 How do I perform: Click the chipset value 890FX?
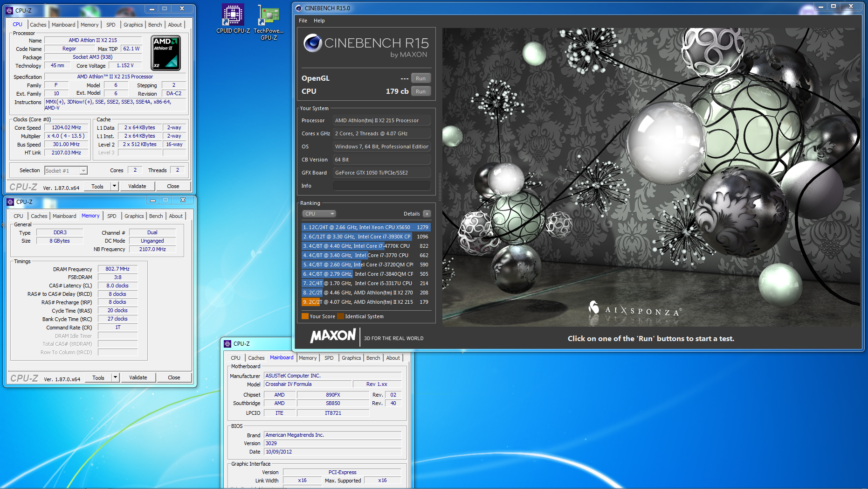[x=333, y=395]
